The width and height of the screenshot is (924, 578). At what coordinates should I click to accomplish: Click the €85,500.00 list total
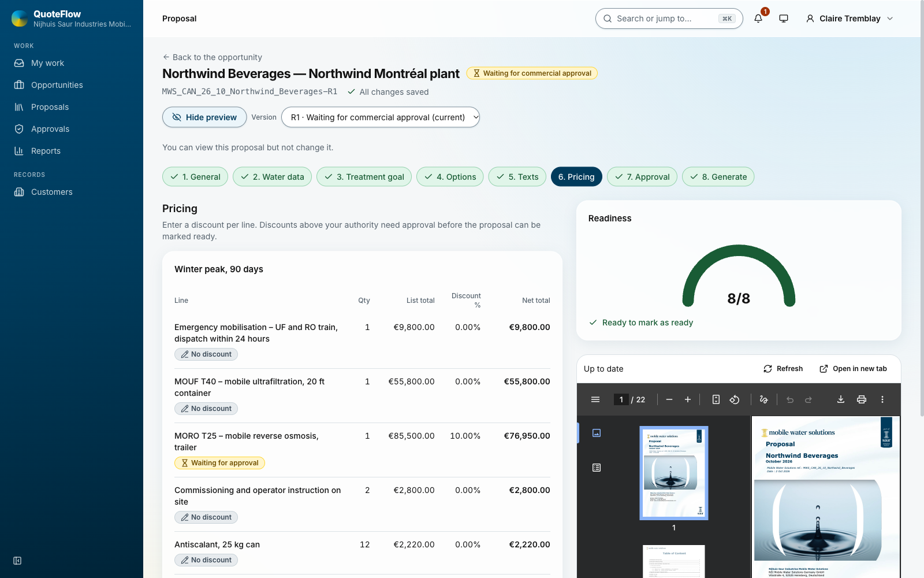point(411,436)
